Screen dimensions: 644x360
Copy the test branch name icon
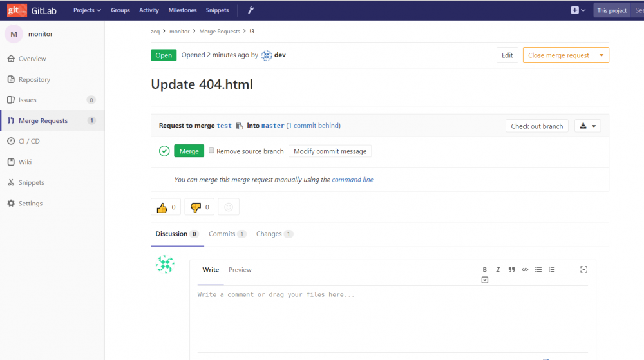tap(240, 126)
